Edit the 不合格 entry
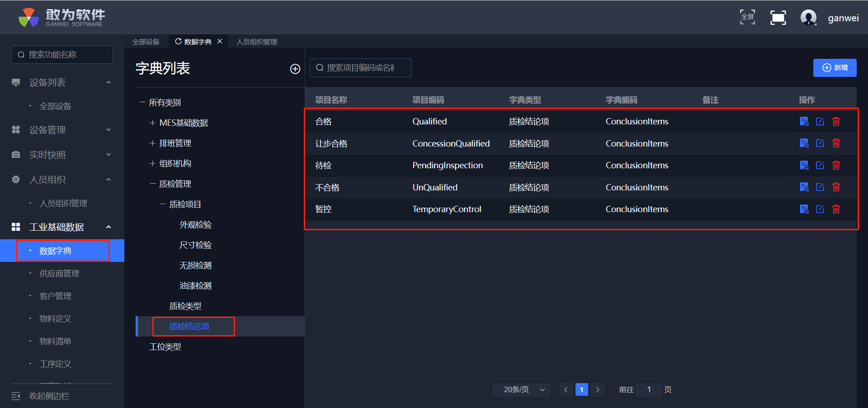This screenshot has height=408, width=868. [x=820, y=187]
